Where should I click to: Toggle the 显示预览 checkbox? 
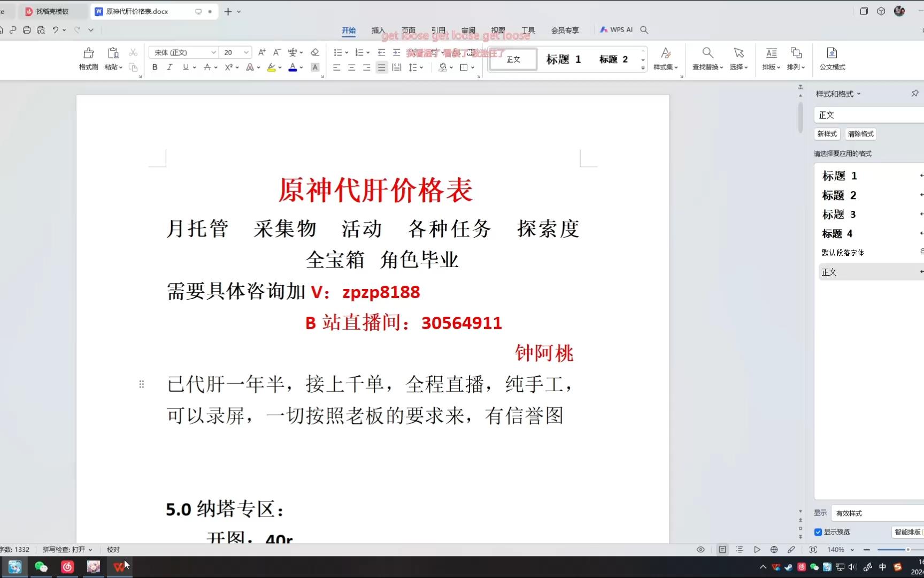coord(818,532)
